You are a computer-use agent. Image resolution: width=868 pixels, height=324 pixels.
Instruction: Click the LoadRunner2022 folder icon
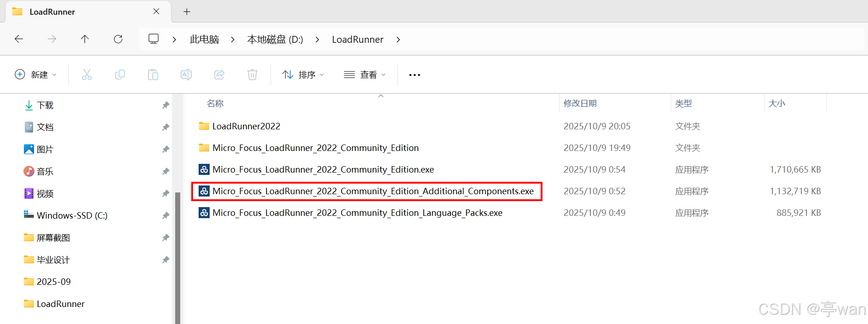pos(204,126)
